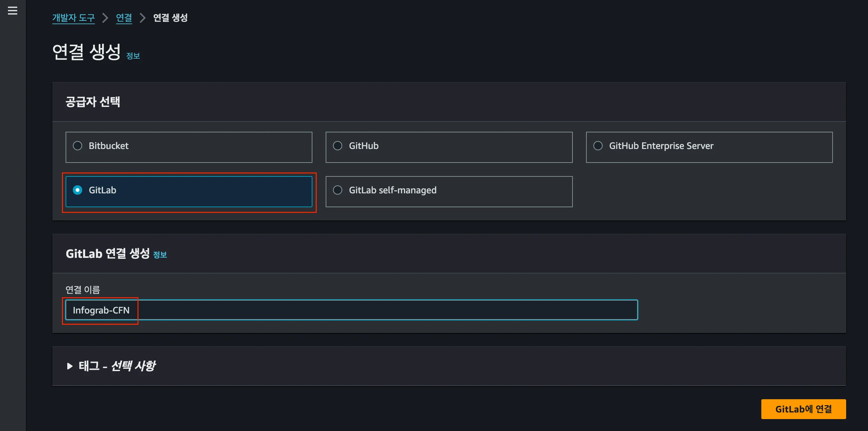Click 정보 link beside 연결 생성 title

tap(133, 56)
